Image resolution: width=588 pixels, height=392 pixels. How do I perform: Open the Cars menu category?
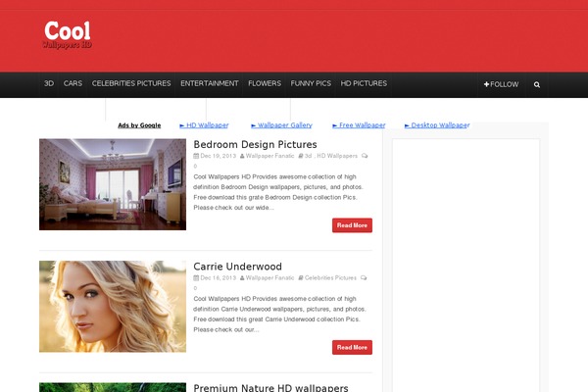[x=73, y=83]
